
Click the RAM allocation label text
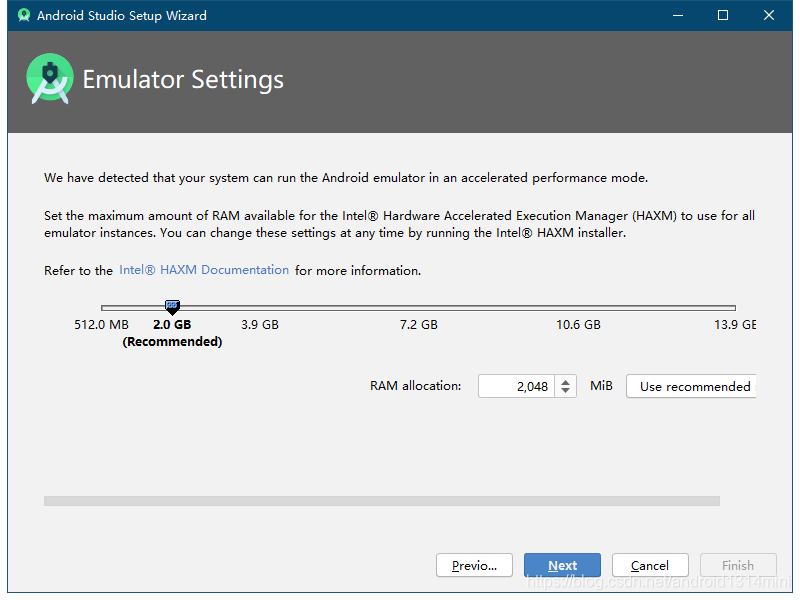(x=415, y=386)
